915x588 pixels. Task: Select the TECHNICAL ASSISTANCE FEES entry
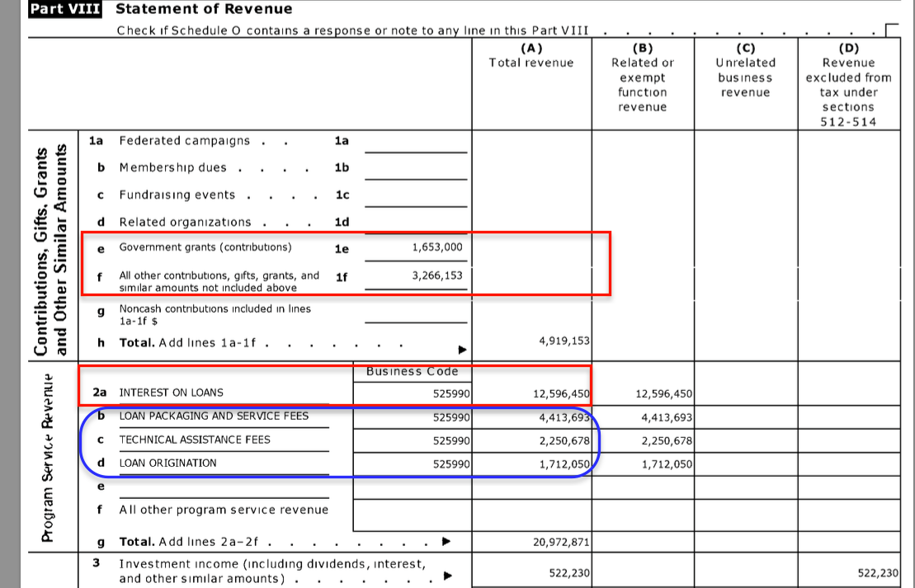tap(195, 440)
